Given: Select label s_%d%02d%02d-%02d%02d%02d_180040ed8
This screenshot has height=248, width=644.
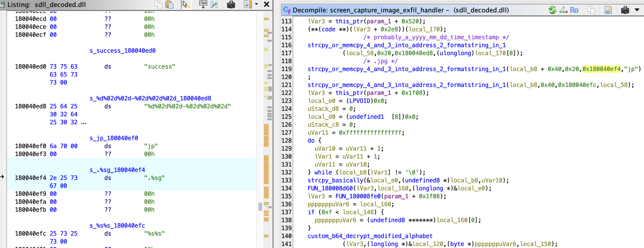Looking at the screenshot, I should (x=150, y=98).
